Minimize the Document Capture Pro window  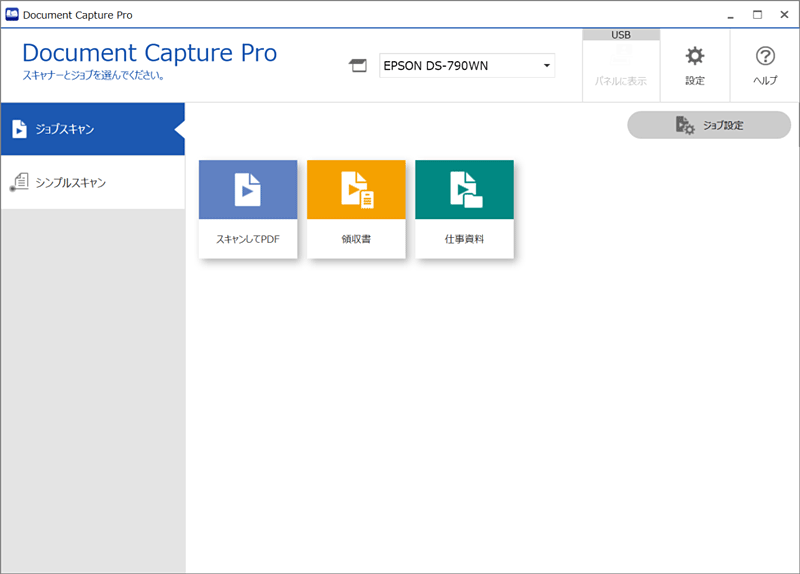point(729,15)
